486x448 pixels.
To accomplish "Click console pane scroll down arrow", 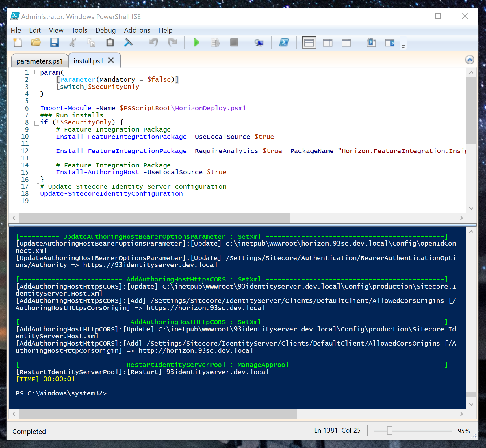I will pos(471,404).
